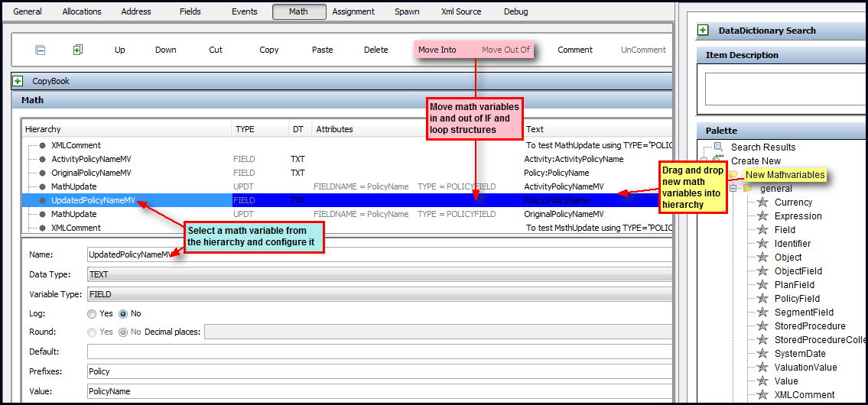The image size is (868, 405).
Task: Click the UnComment toolbar button
Action: point(643,50)
